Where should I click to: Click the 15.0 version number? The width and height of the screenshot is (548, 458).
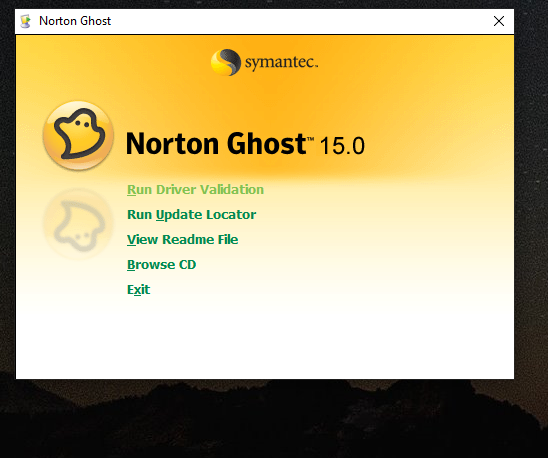(342, 145)
